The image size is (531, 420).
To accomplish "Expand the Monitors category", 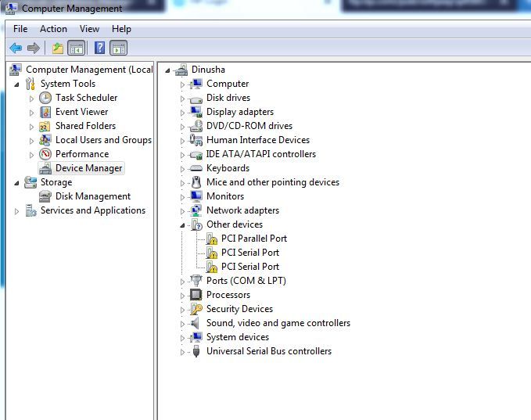I will (x=182, y=197).
